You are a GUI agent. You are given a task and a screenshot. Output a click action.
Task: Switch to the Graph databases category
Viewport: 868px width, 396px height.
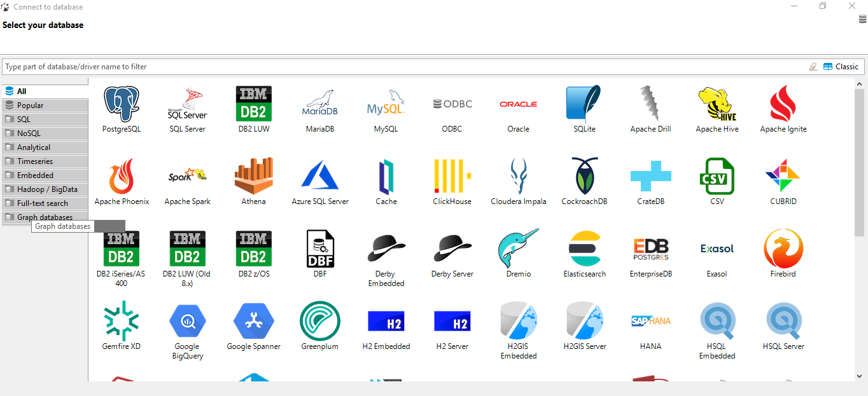coord(45,217)
